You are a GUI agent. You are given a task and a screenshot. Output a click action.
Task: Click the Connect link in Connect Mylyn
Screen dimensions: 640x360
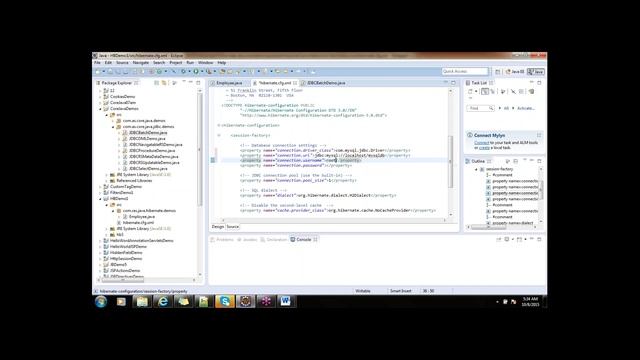pyautogui.click(x=481, y=143)
